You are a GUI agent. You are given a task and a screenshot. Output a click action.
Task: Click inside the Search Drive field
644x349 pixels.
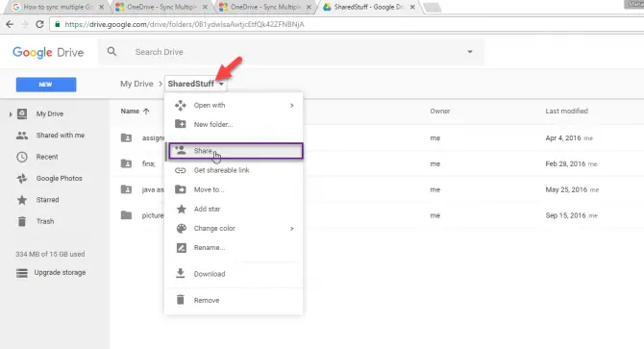click(x=291, y=52)
